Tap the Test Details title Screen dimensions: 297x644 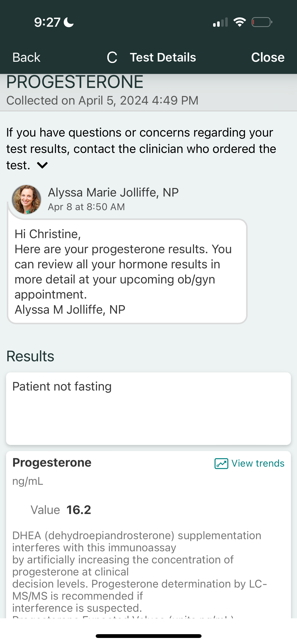(163, 57)
